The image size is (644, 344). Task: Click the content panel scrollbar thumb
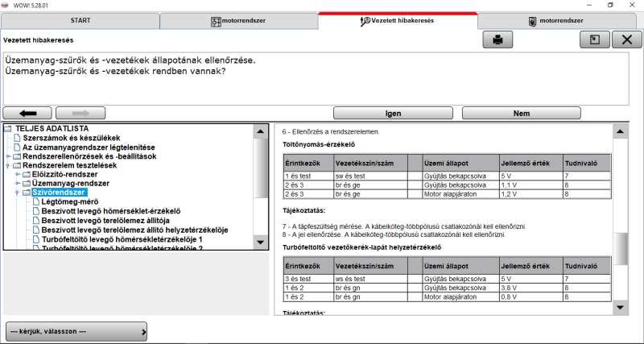coord(620,249)
